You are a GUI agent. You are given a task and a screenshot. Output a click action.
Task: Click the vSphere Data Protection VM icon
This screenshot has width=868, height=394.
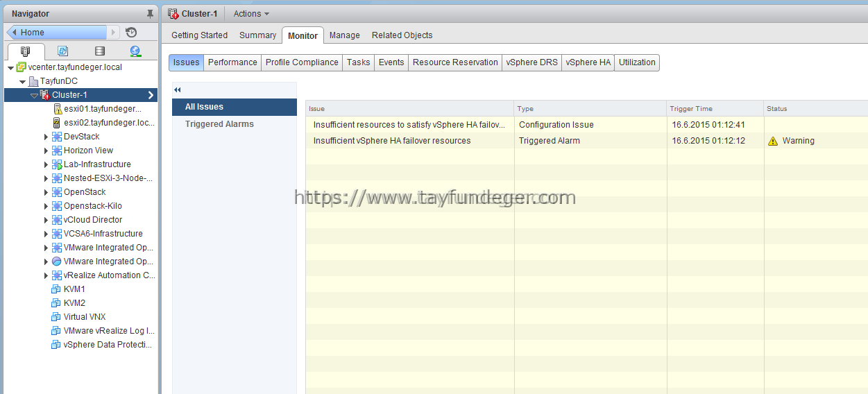click(56, 345)
